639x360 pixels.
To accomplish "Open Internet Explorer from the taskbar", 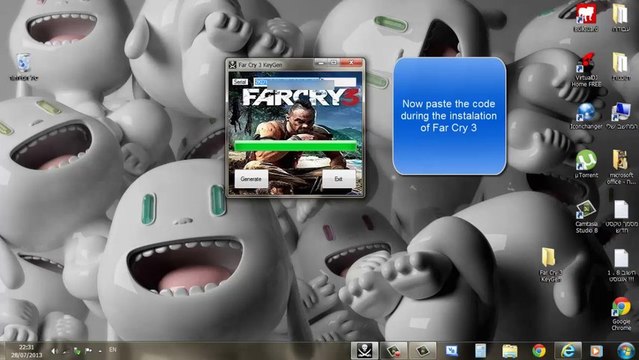I will (x=568, y=351).
